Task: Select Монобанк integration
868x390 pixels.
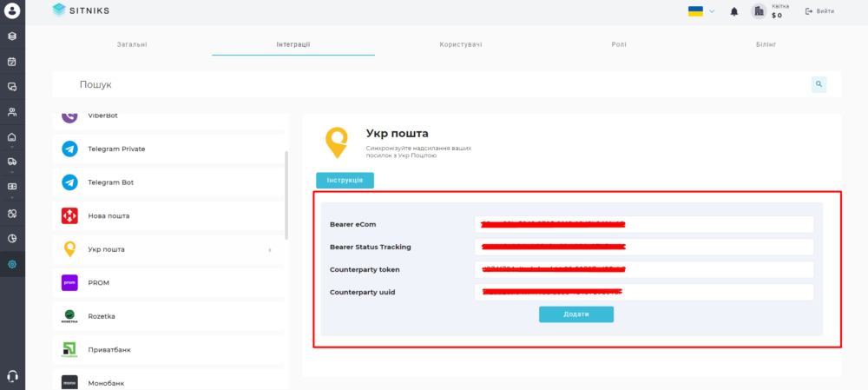Action: pos(168,380)
